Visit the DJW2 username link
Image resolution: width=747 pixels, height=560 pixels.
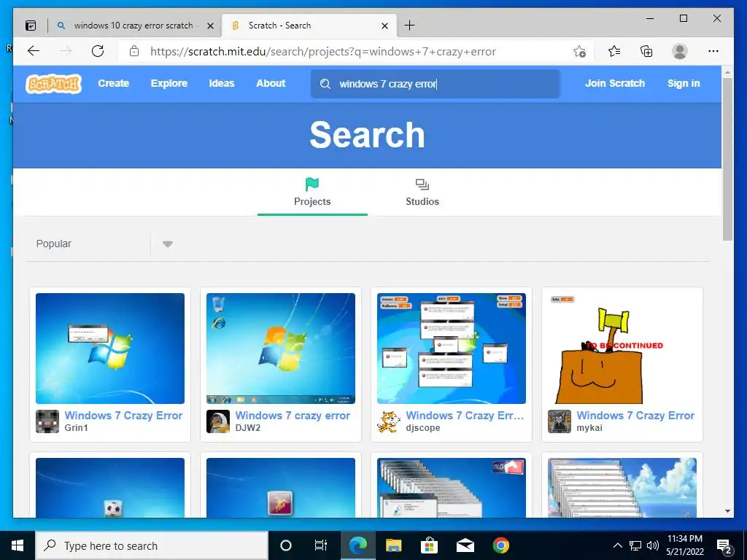pyautogui.click(x=248, y=427)
